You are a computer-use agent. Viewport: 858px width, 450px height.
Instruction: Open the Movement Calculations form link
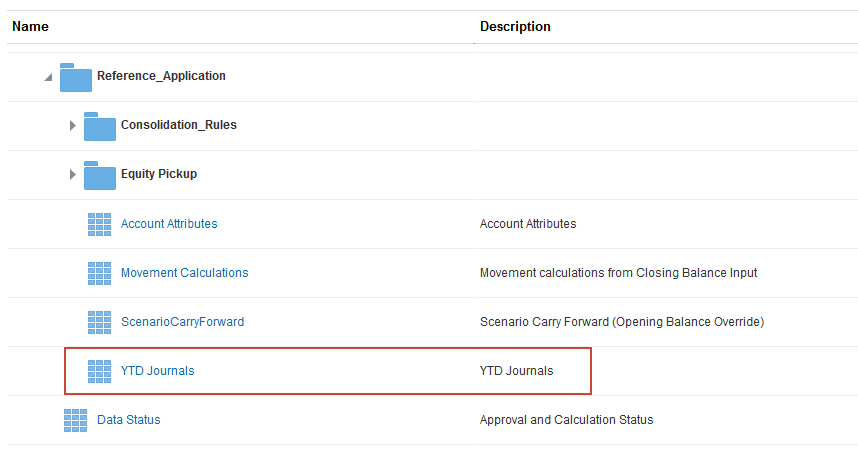[x=184, y=273]
